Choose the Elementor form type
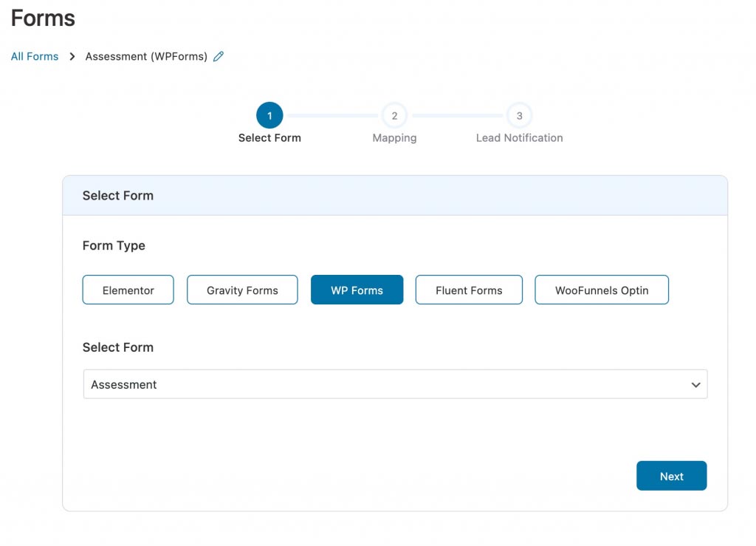 (128, 290)
